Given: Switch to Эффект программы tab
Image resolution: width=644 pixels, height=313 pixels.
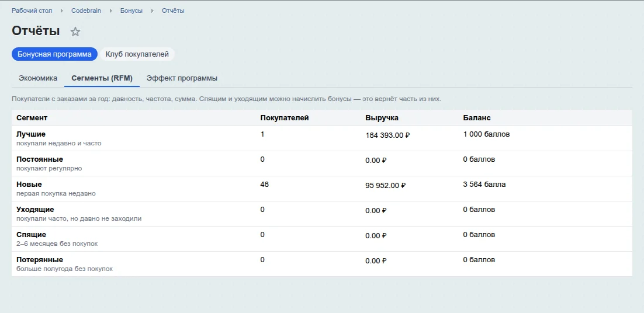Looking at the screenshot, I should 182,78.
